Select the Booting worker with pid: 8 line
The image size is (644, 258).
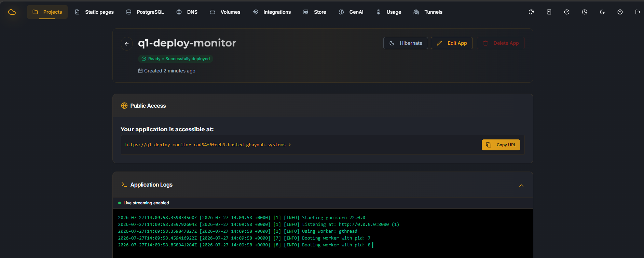tap(244, 245)
